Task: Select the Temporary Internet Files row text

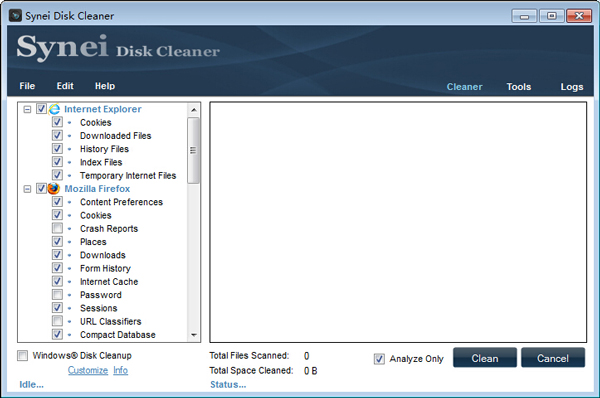Action: click(128, 175)
